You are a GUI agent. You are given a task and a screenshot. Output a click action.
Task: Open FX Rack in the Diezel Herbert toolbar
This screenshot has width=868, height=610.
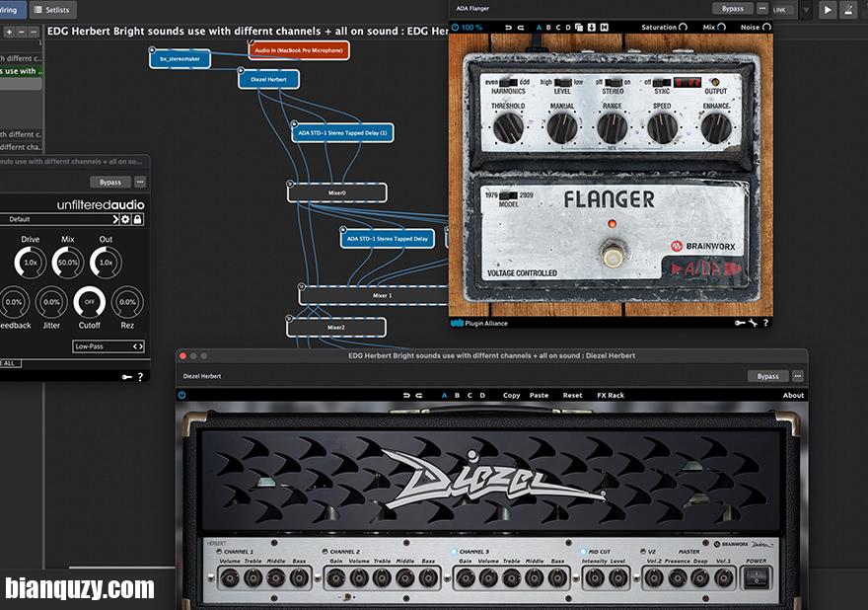click(x=610, y=395)
